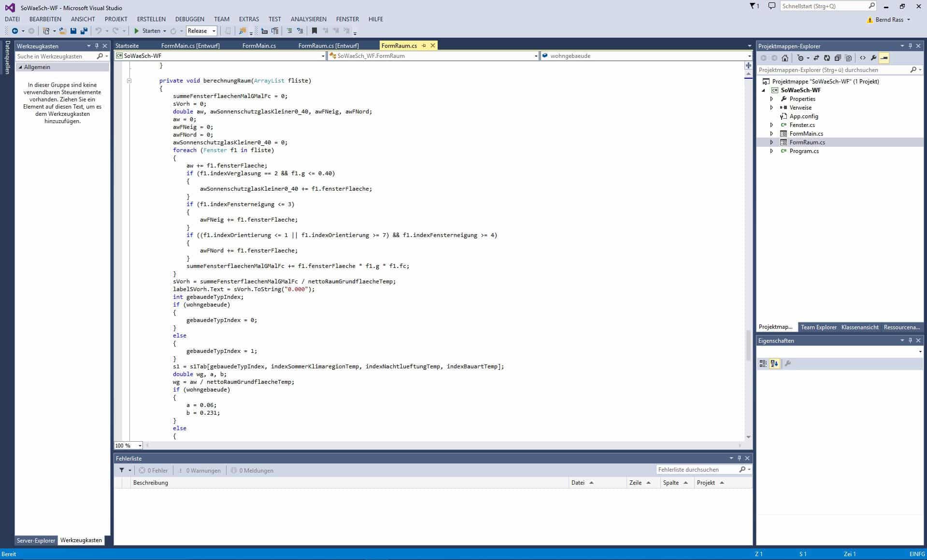
Task: Open the Datenquellen side tab
Action: 8,57
